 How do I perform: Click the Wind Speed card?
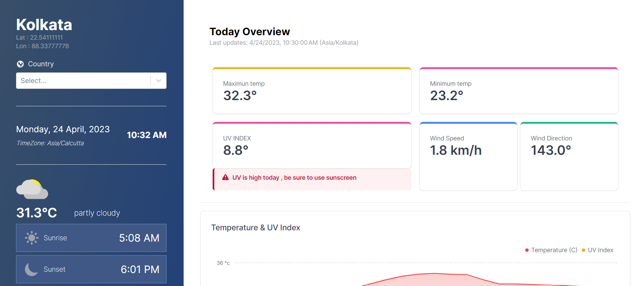click(x=468, y=156)
